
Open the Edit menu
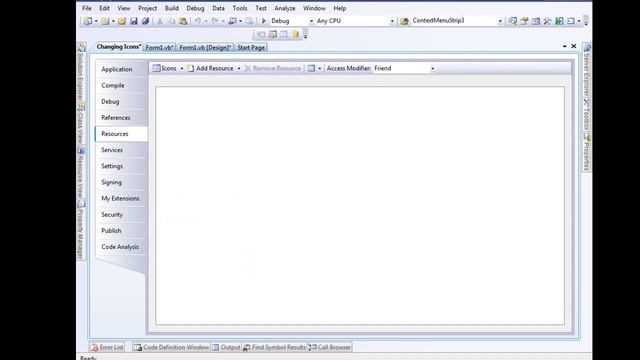tap(104, 8)
